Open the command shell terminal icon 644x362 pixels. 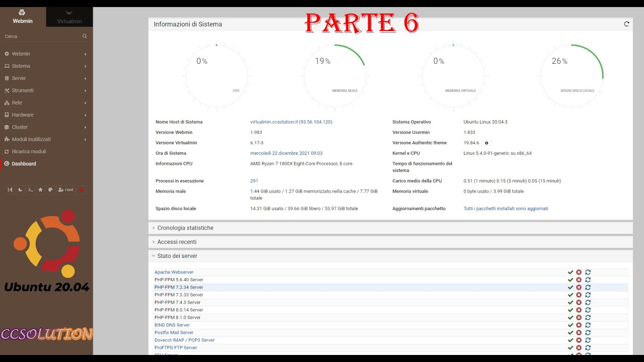point(31,190)
